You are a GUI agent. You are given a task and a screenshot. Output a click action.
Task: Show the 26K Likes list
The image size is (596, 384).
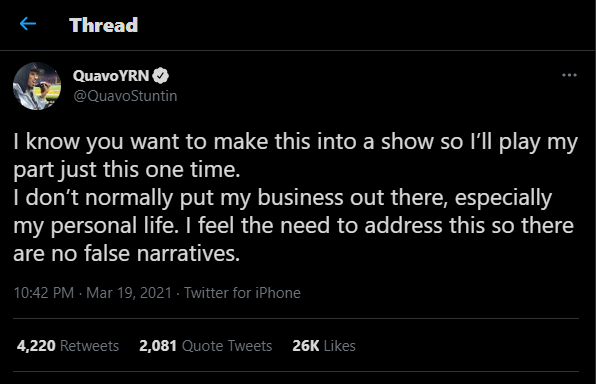click(x=324, y=346)
